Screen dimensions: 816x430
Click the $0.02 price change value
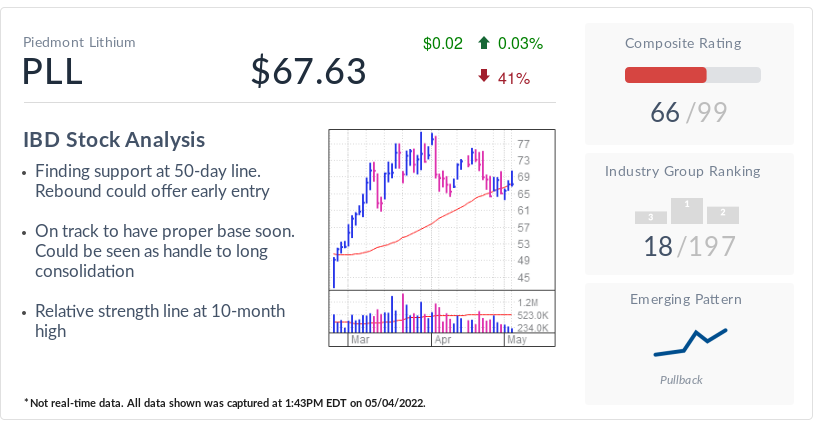443,43
